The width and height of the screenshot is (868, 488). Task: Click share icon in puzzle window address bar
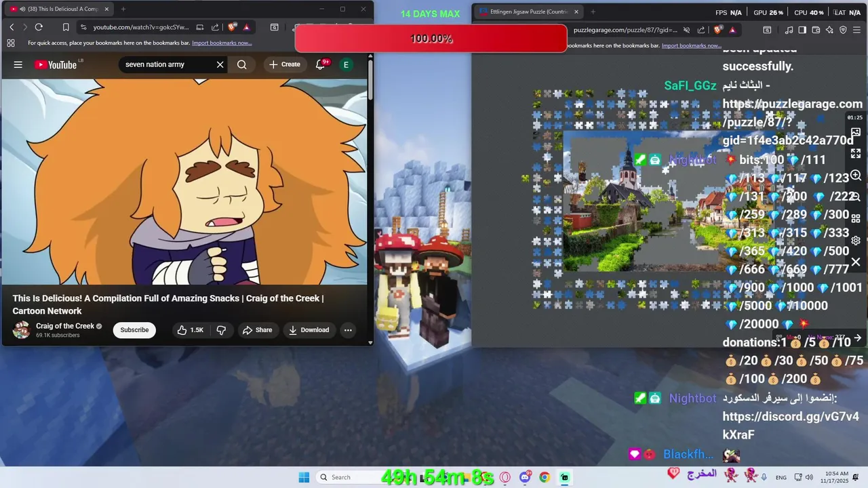pos(701,30)
